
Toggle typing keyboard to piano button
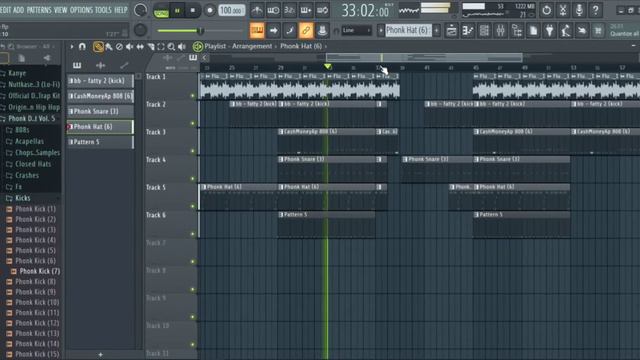tap(257, 30)
